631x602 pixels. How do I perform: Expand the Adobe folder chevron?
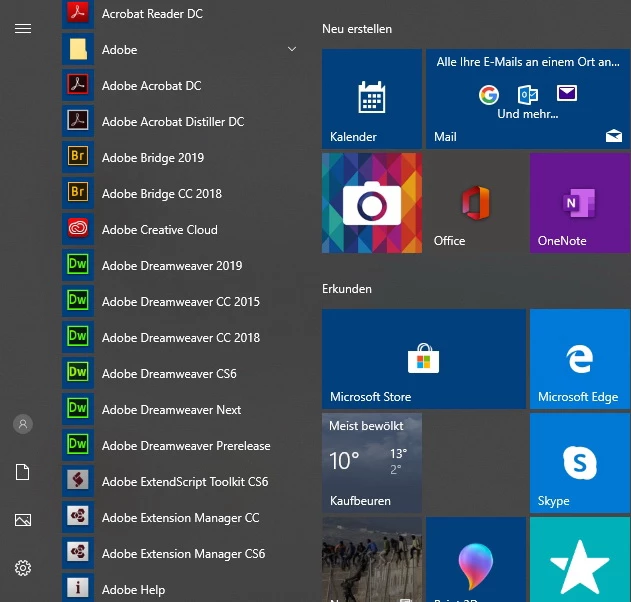tap(292, 49)
